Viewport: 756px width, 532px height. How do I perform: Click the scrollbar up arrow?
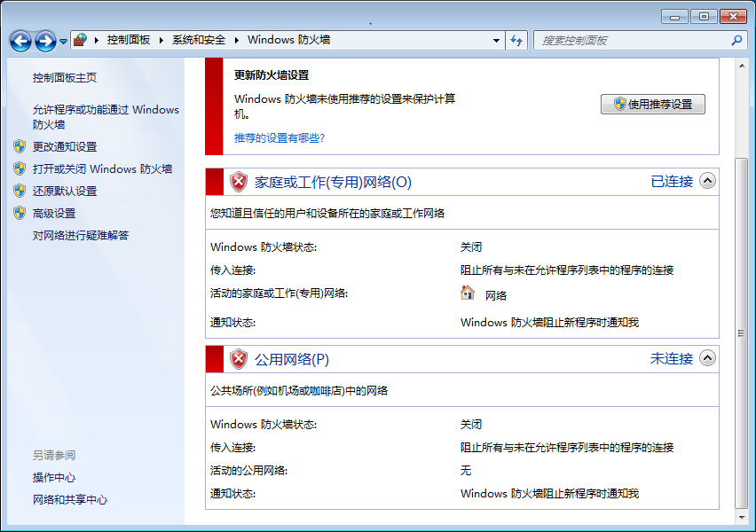click(x=742, y=65)
